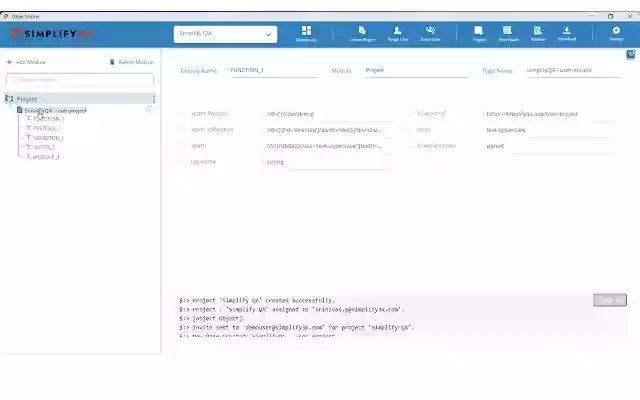
Task: Click the Project module folder icon
Action: [9, 99]
